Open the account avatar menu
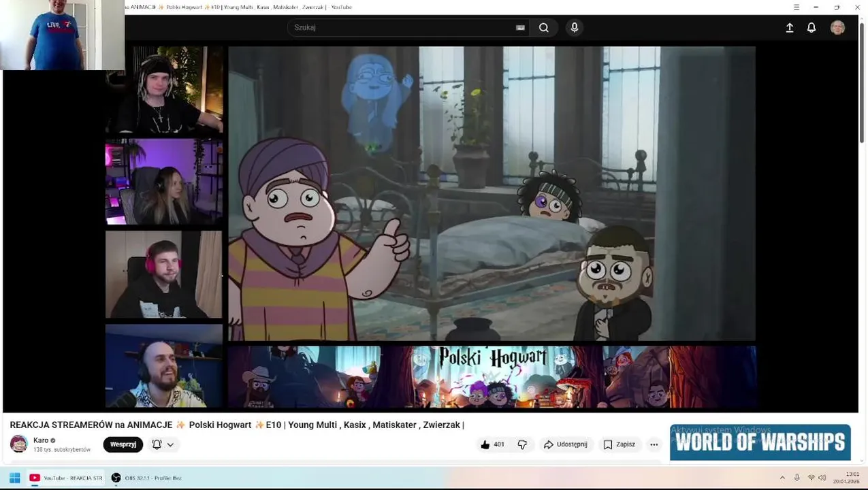The width and height of the screenshot is (868, 490). [838, 28]
